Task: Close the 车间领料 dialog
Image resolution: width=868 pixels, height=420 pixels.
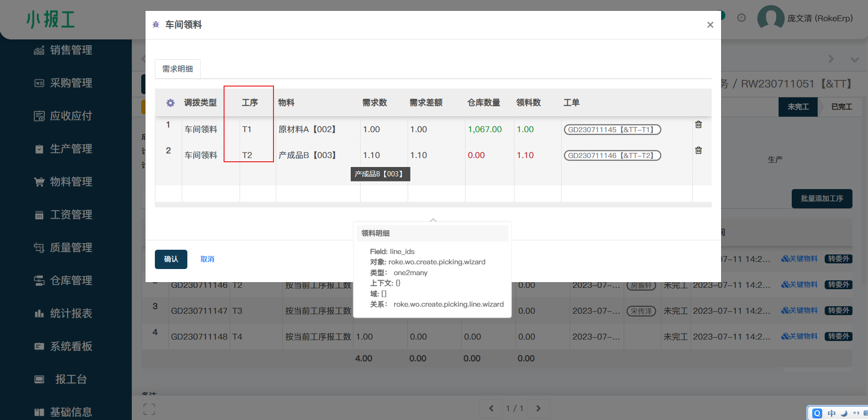Action: coord(710,25)
